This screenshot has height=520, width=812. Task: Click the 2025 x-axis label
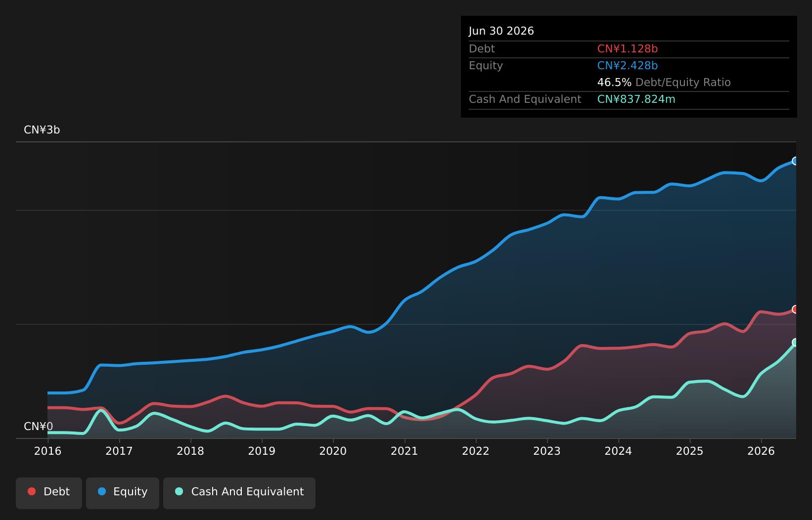point(690,451)
